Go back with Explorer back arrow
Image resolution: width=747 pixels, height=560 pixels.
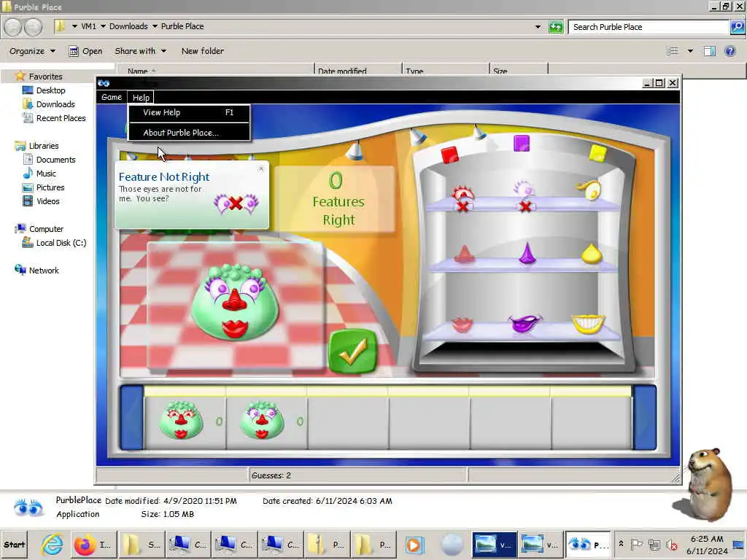[x=13, y=27]
